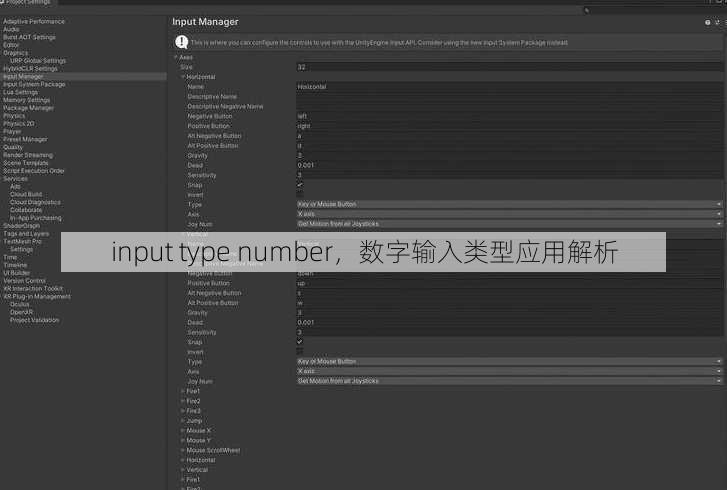Expand the Mouse X axis entry
The image size is (727, 490).
pyautogui.click(x=183, y=431)
